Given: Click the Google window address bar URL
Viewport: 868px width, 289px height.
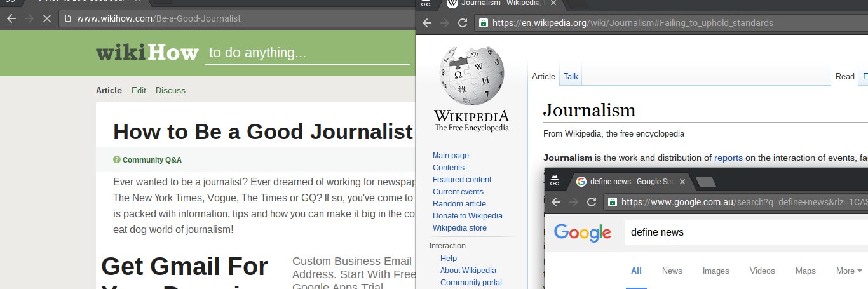Looking at the screenshot, I should pyautogui.click(x=744, y=202).
